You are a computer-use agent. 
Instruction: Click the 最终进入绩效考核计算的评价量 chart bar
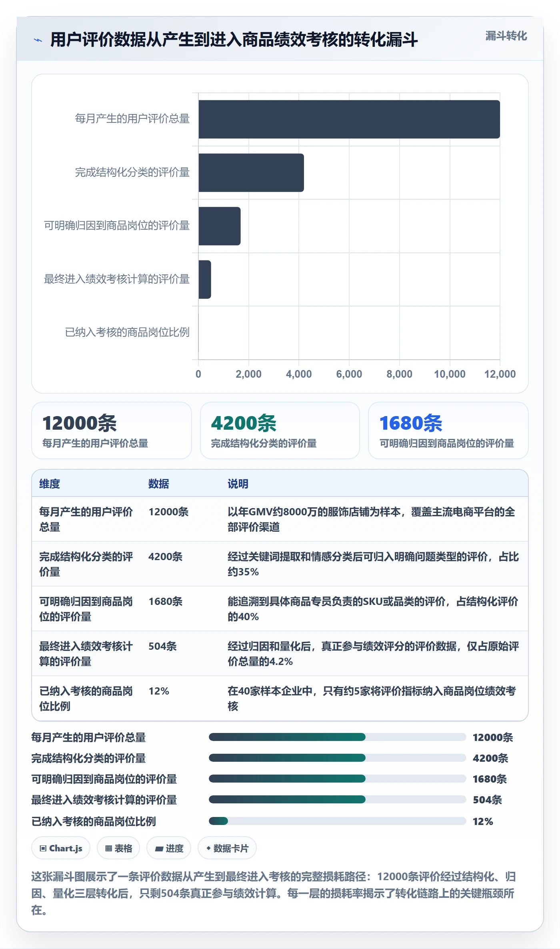tap(205, 279)
